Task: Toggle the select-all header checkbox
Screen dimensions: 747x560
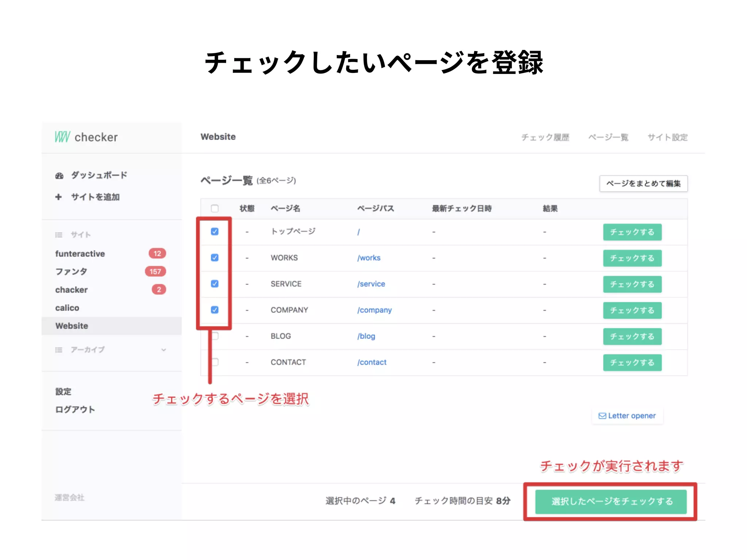Action: [x=214, y=209]
